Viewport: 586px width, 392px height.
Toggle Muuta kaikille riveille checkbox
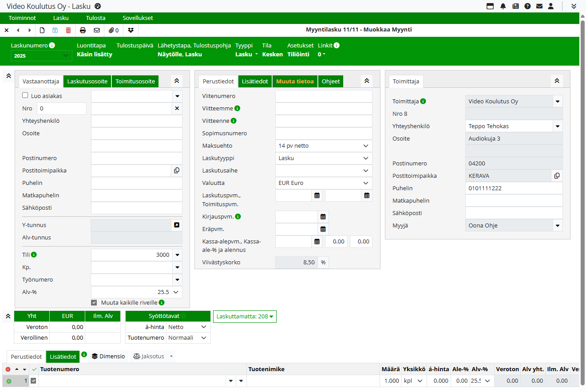[x=94, y=302]
